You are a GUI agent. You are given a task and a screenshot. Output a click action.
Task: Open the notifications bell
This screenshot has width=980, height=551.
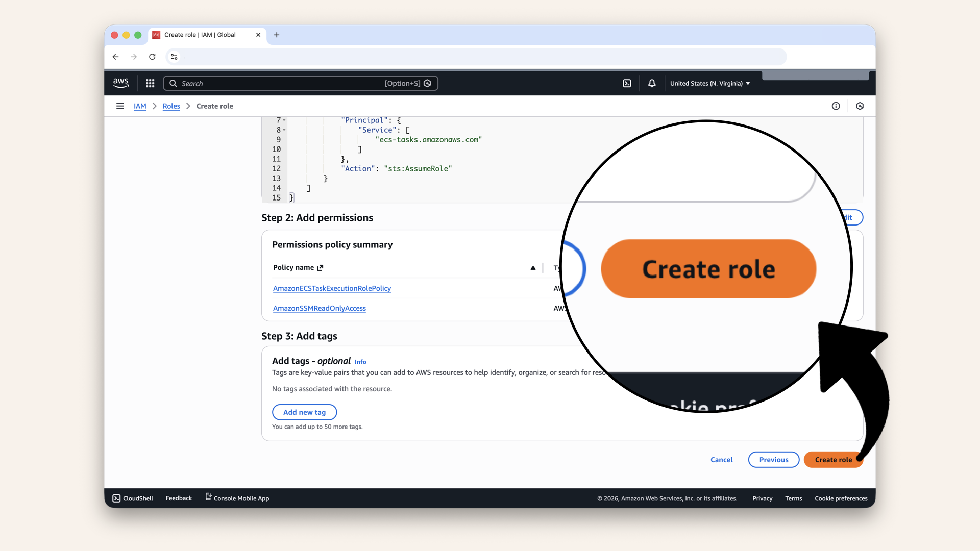pyautogui.click(x=651, y=83)
